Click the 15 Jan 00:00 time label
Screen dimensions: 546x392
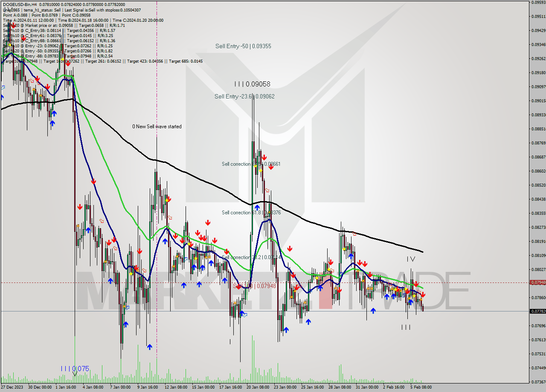[x=203, y=387]
